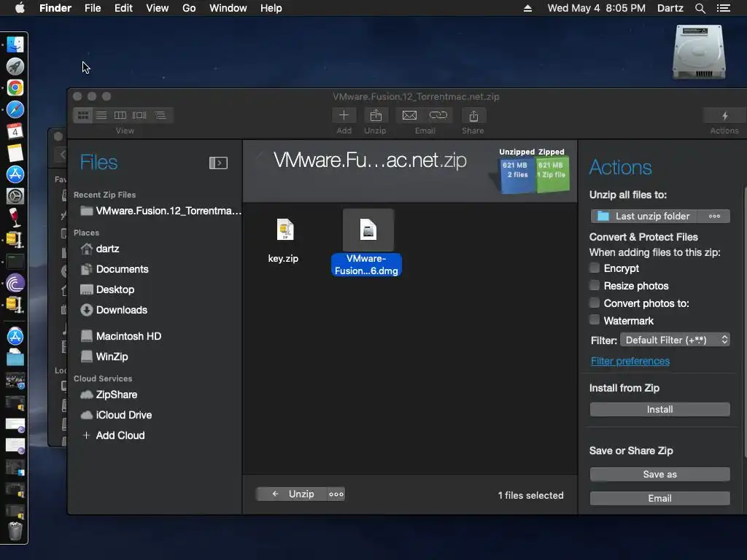Open unzip folder options ellipsis
The height and width of the screenshot is (560, 747).
pos(713,216)
